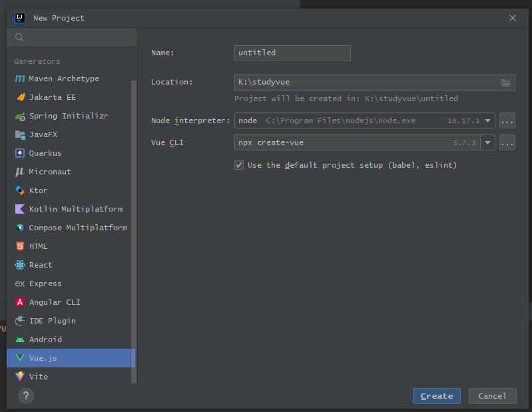Open help with the question mark button
Image resolution: width=532 pixels, height=412 pixels.
point(26,396)
